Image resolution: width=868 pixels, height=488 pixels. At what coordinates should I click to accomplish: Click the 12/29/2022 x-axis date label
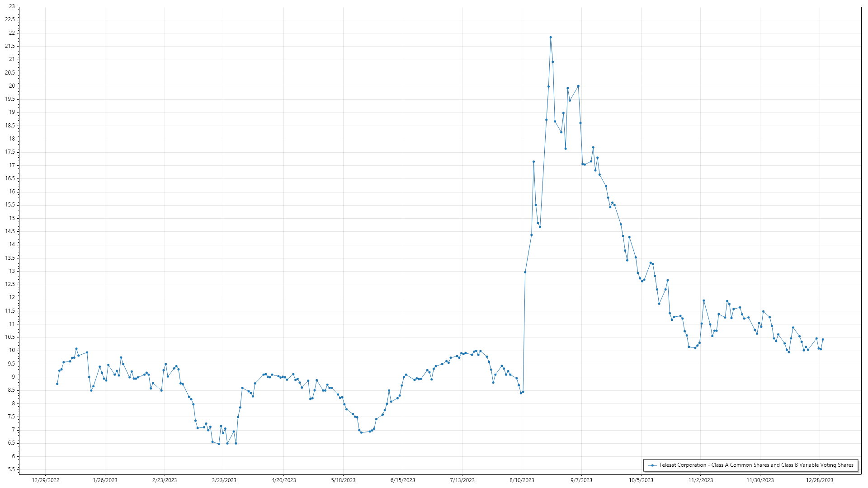[46, 480]
